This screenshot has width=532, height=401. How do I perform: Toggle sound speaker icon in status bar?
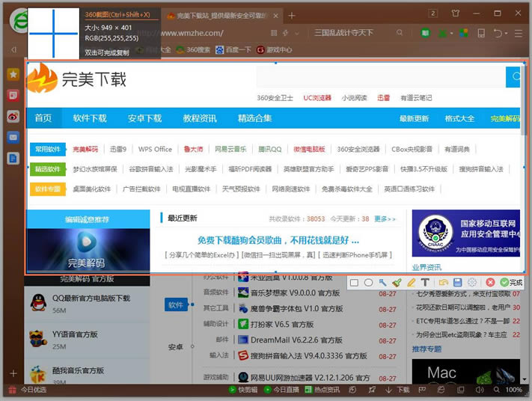coord(479,390)
